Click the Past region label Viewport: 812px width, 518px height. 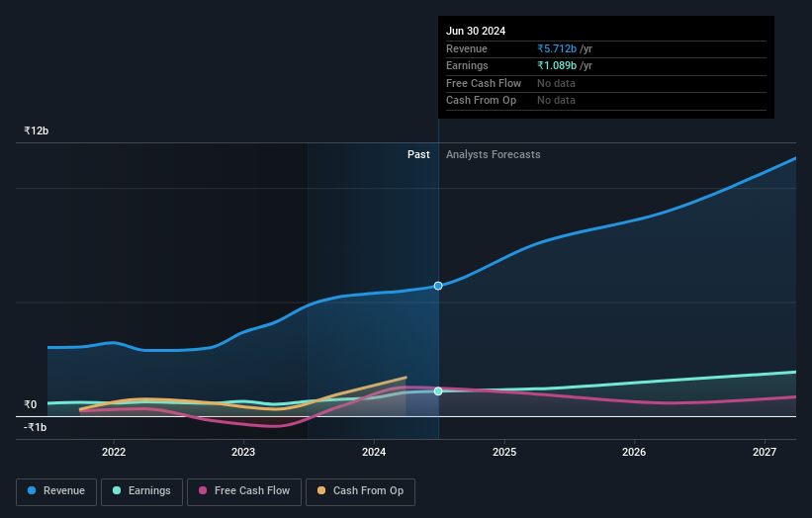[x=418, y=154]
